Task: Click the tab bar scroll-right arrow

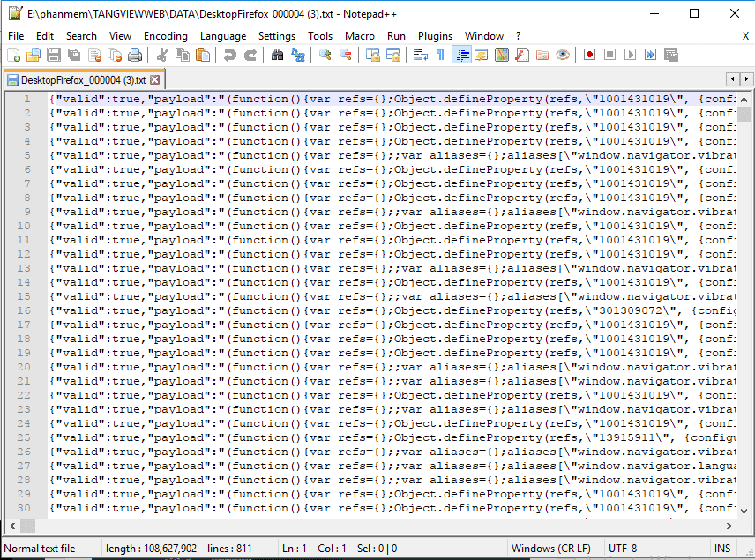Action: (745, 80)
